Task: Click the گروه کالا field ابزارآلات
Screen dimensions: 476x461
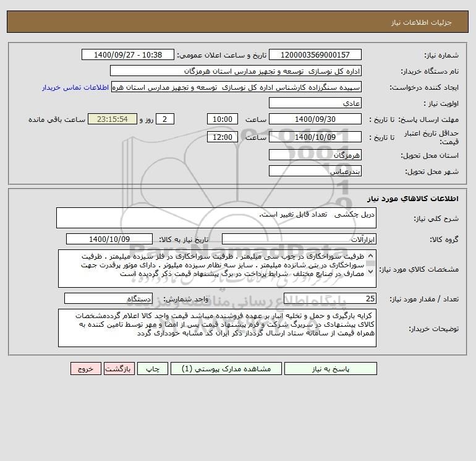Action: click(299, 239)
